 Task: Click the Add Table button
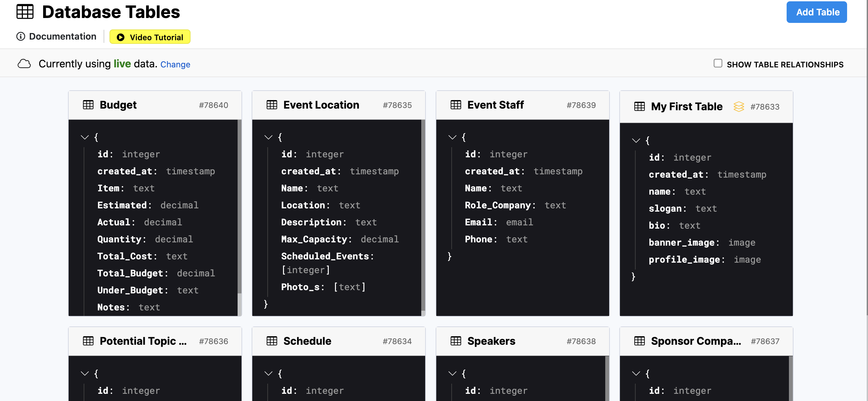tap(817, 12)
